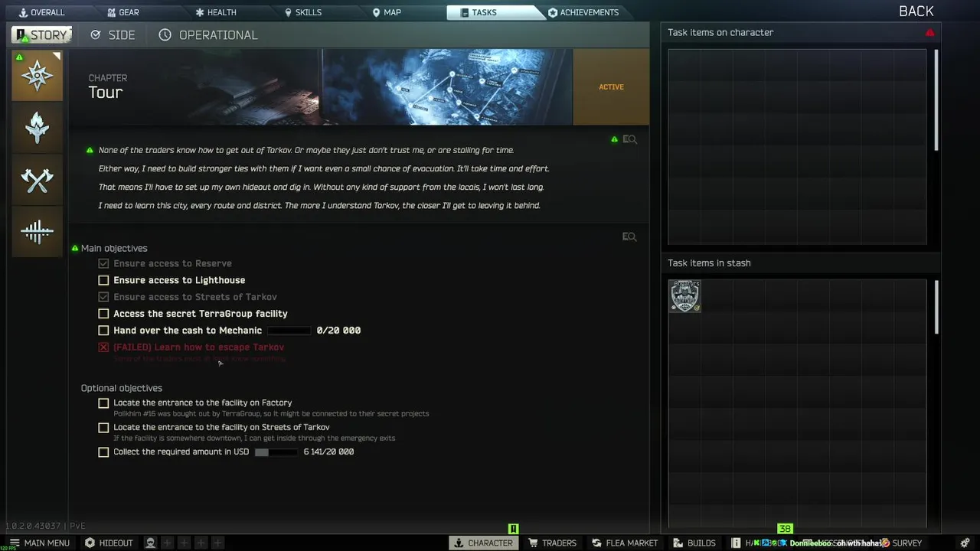
Task: Click the first plus slot in bottom bar
Action: (x=167, y=543)
